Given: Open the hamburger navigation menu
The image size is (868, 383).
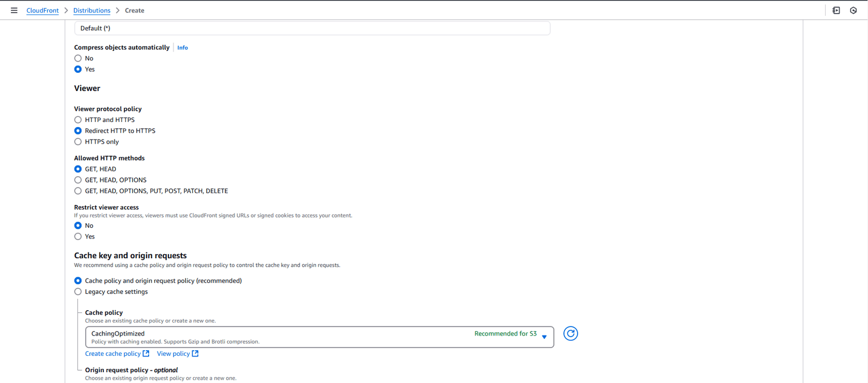Looking at the screenshot, I should click(14, 10).
